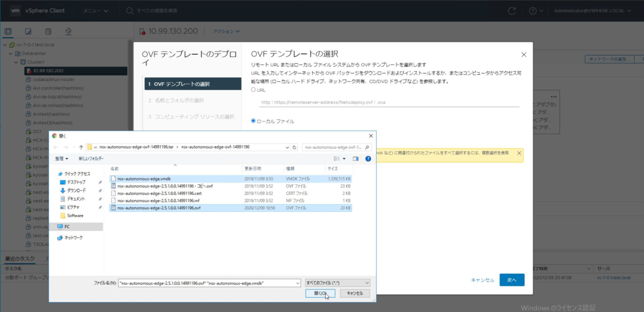Viewport: 644px width, 312px height.
Task: Click wizard step 3 compute resource selection
Action: tap(192, 117)
